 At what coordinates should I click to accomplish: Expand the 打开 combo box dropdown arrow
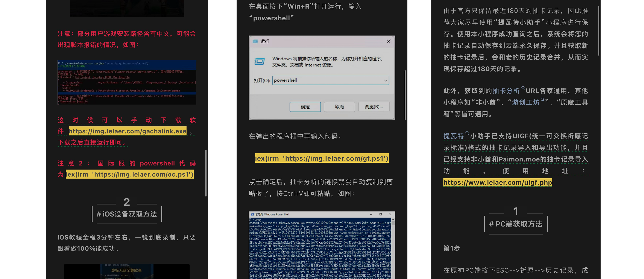(386, 80)
